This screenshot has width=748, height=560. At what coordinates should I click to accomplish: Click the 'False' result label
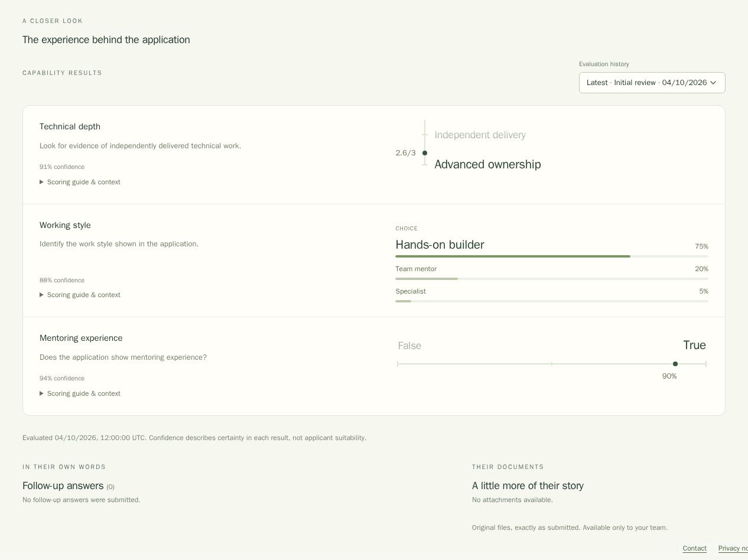[409, 346]
